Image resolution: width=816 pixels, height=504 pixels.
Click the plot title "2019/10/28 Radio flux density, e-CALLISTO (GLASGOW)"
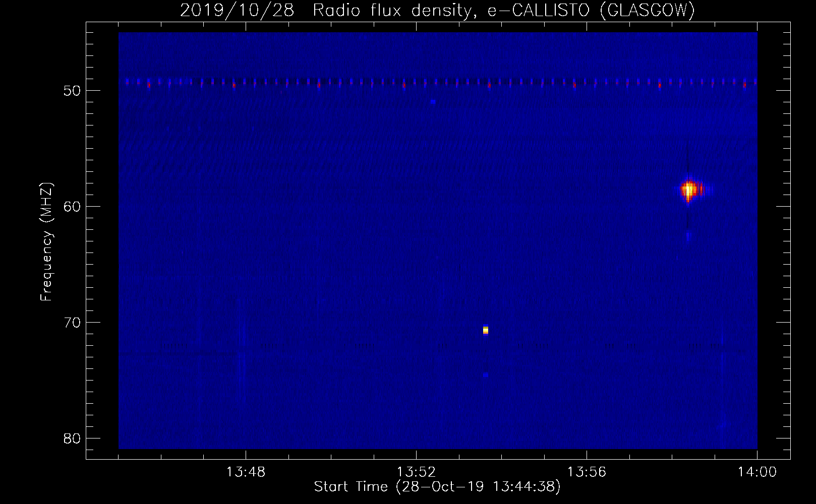[x=437, y=10]
